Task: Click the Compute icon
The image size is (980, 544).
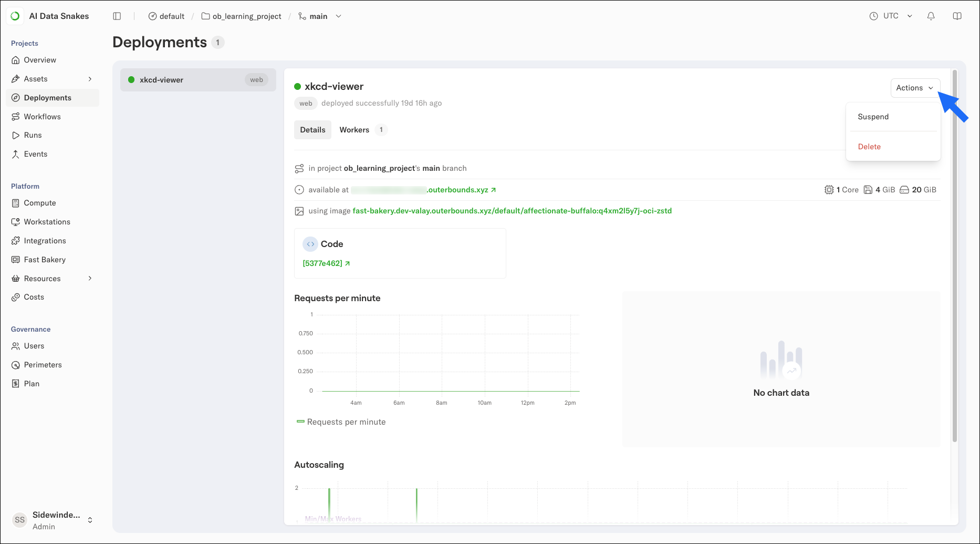Action: (16, 203)
